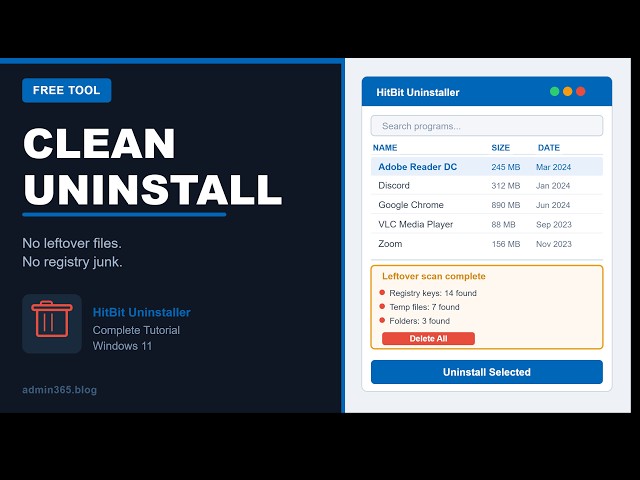Screen dimensions: 640x480
Task: Click the 'Complete Tutorial' text
Action: (x=136, y=330)
